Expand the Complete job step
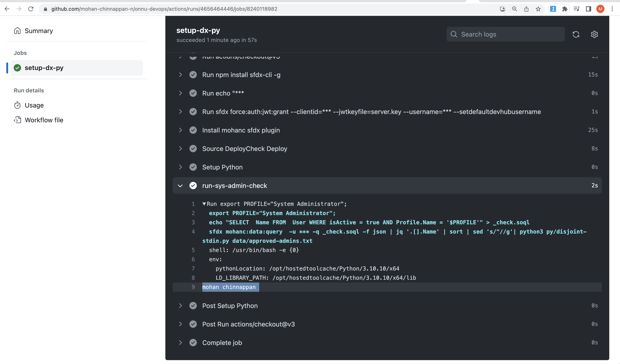Viewport: 620px width, 364px height. 180,343
